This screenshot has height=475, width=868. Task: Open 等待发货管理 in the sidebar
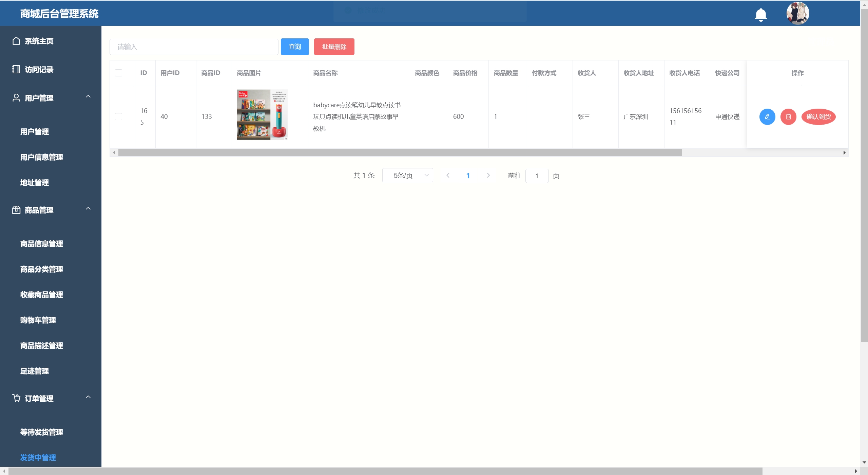pyautogui.click(x=41, y=432)
